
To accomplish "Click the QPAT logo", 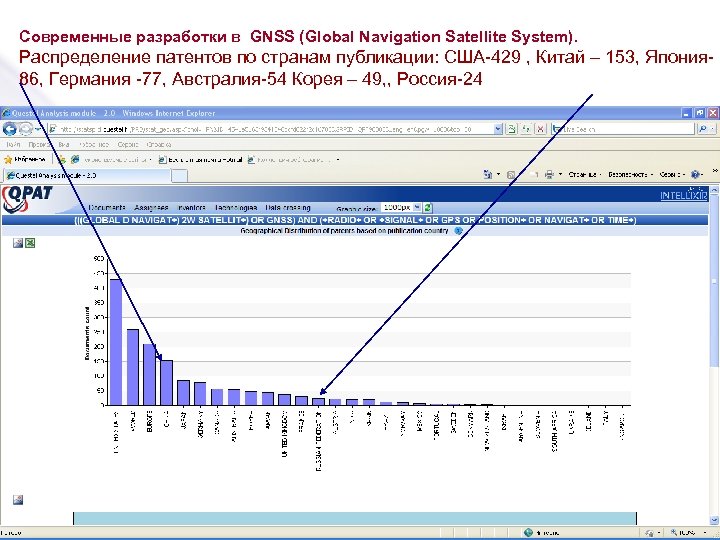I will click(x=28, y=199).
